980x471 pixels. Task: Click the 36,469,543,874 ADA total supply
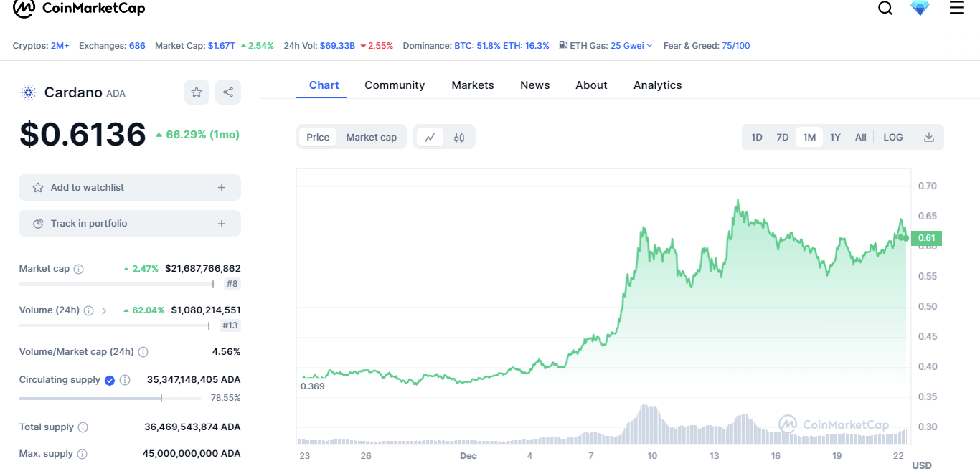click(x=192, y=427)
